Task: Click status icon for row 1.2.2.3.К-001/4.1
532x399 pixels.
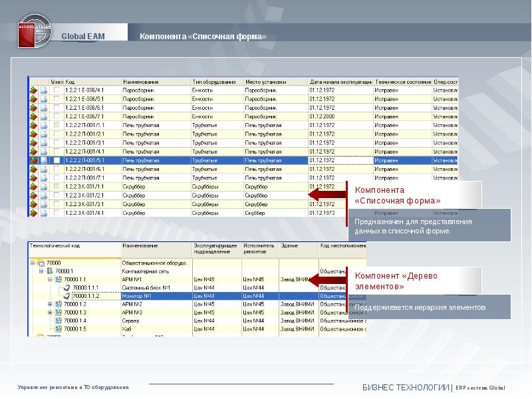Action: pos(32,213)
